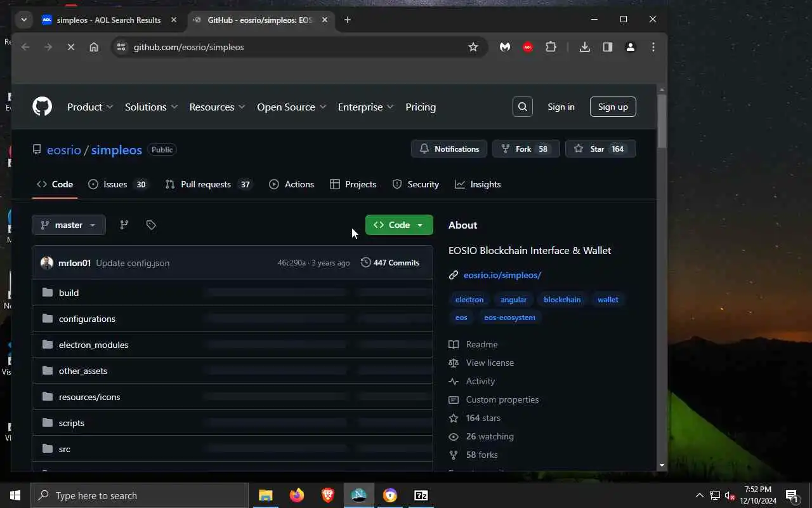Go to the browser home page
The height and width of the screenshot is (508, 812).
94,47
